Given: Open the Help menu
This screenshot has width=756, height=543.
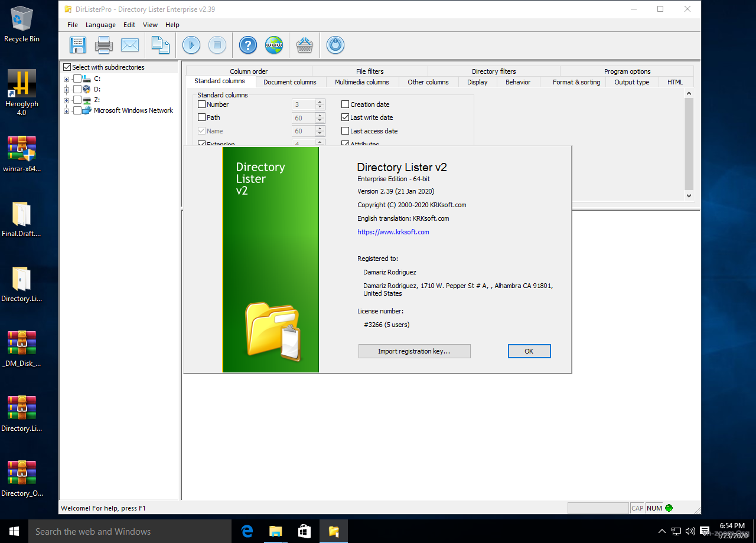Looking at the screenshot, I should [x=172, y=25].
